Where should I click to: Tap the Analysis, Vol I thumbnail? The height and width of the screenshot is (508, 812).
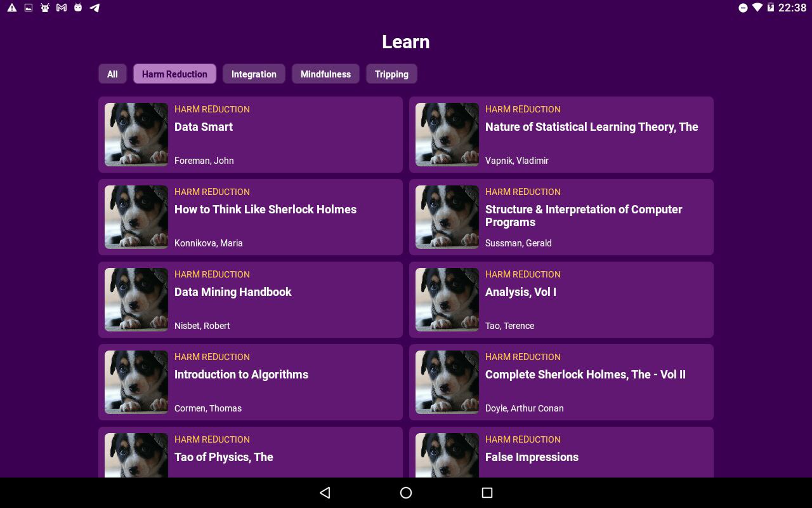(x=447, y=300)
